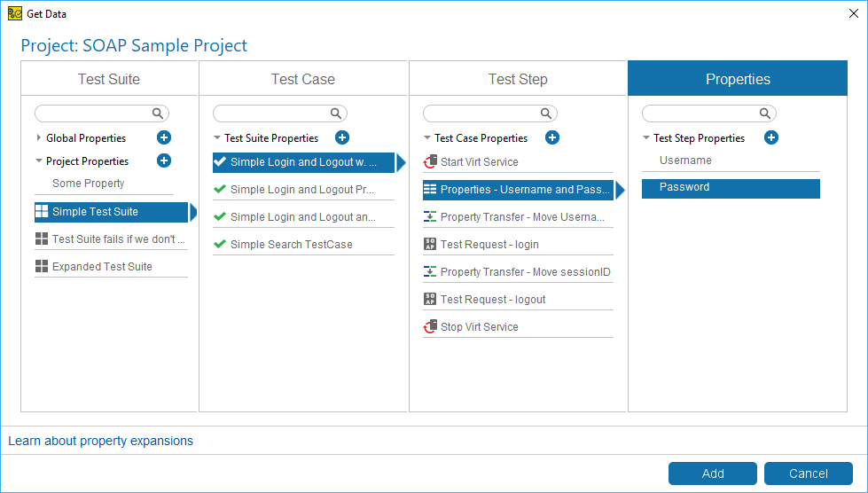Click the Get Data window app icon
868x493 pixels.
tap(15, 14)
